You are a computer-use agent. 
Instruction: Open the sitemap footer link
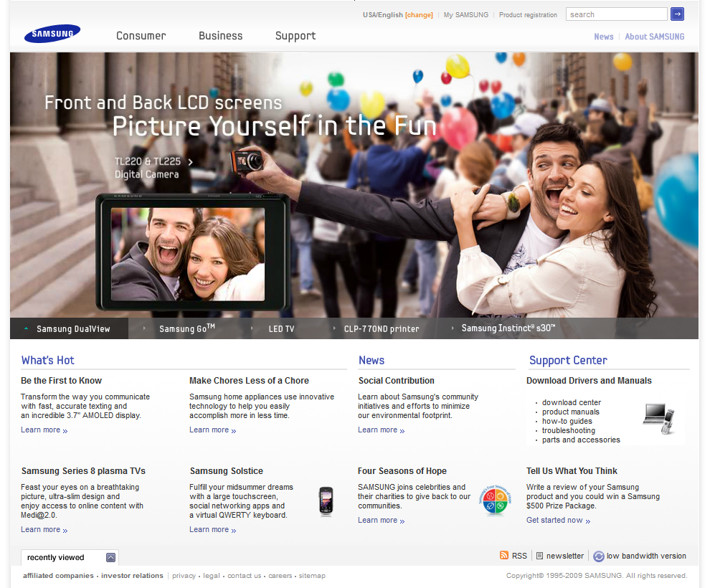click(312, 576)
